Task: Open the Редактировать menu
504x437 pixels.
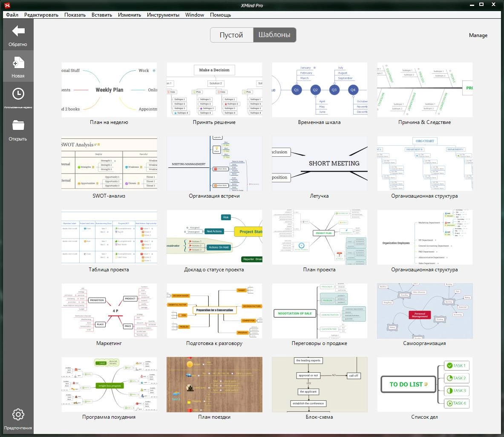Action: pyautogui.click(x=41, y=15)
